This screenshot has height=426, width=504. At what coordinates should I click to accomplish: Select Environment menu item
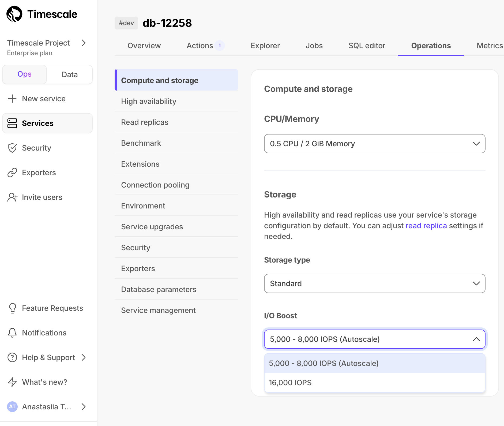176,206
